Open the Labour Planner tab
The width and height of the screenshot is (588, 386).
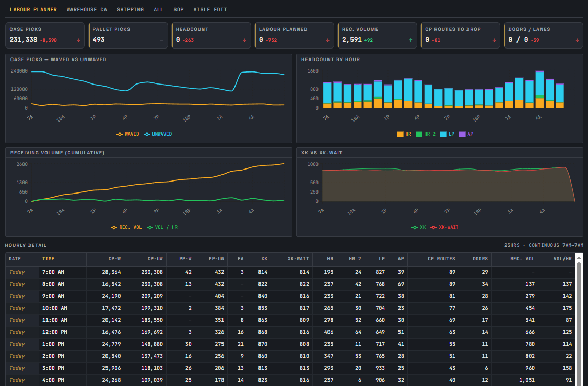point(33,10)
